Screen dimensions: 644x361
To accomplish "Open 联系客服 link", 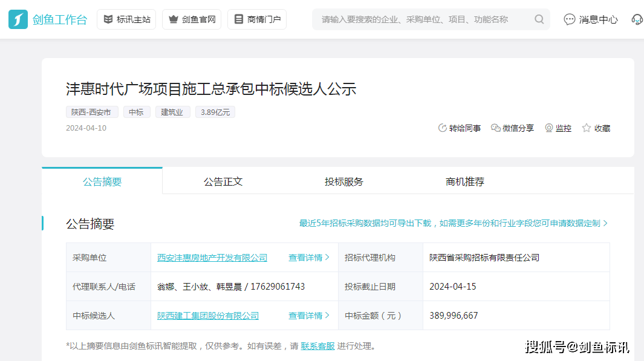I will [317, 346].
